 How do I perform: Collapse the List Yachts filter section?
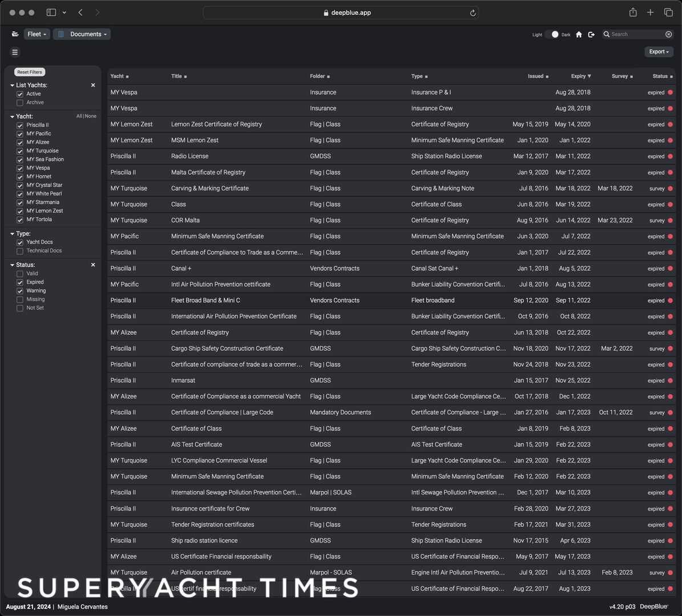click(x=12, y=85)
